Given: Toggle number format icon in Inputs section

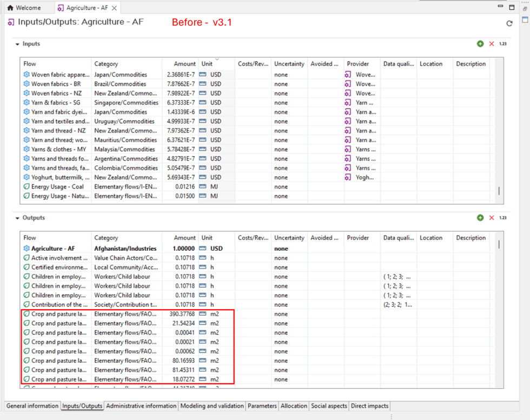Looking at the screenshot, I should click(502, 44).
